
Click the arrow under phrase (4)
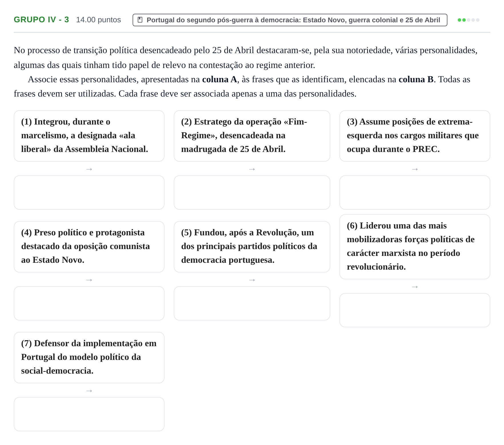pyautogui.click(x=89, y=280)
